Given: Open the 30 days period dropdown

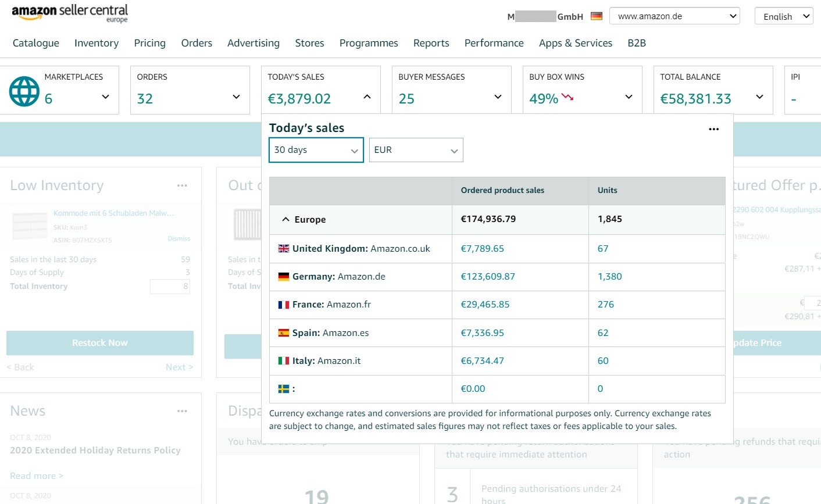Looking at the screenshot, I should pos(316,150).
